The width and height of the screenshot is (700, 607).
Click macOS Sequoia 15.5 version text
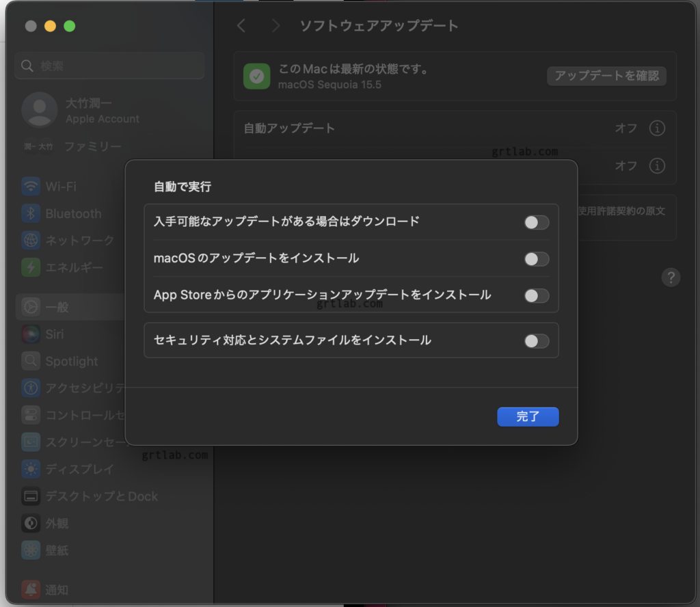[329, 85]
